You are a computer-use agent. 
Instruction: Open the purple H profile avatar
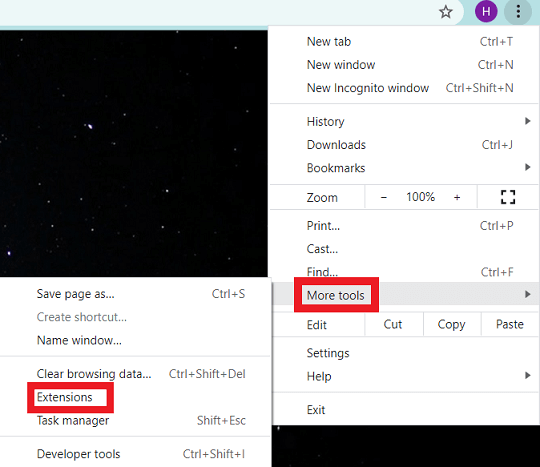[x=486, y=12]
